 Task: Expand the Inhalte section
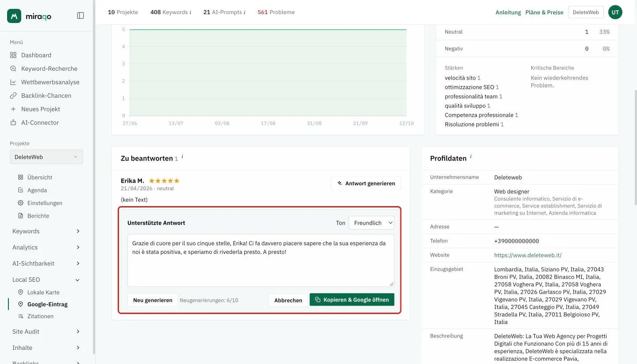point(46,348)
